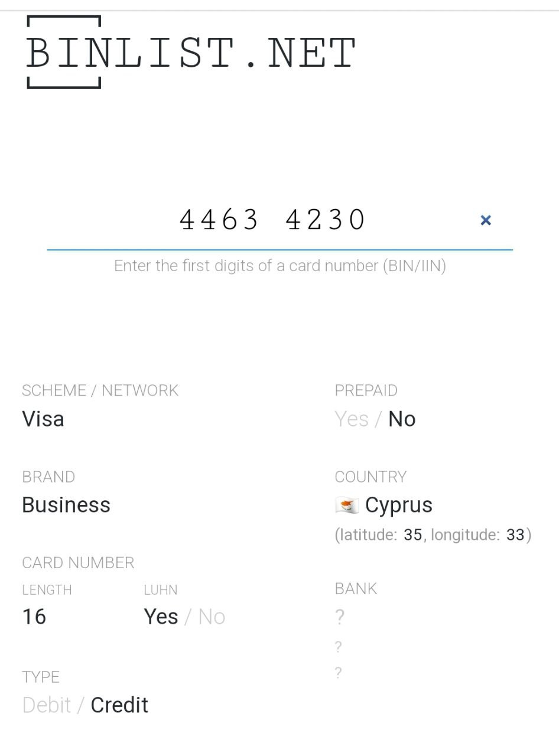Click the Cyprus flag icon
Viewport: 559px width, 756px height.
(x=347, y=506)
